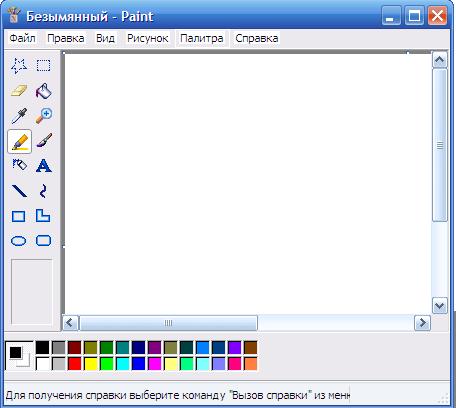Image resolution: width=456 pixels, height=408 pixels.
Task: Click the vertical scrollbar down arrow
Action: [x=440, y=306]
